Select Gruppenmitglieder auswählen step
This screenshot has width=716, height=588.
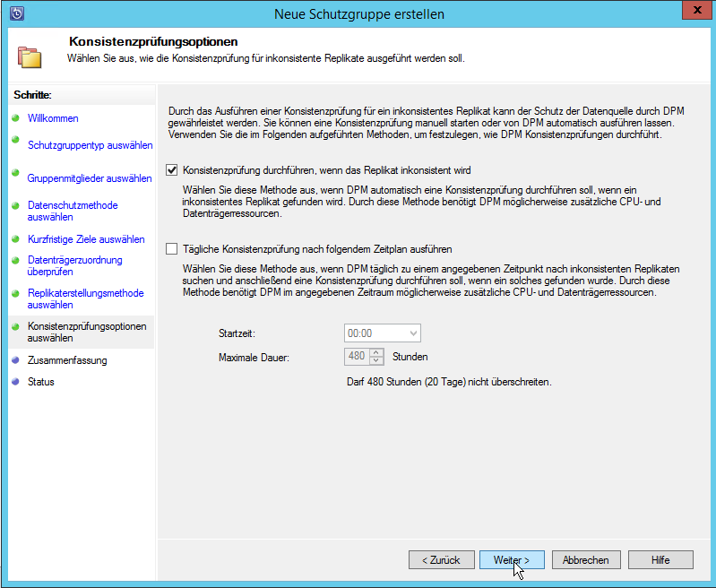click(x=90, y=178)
